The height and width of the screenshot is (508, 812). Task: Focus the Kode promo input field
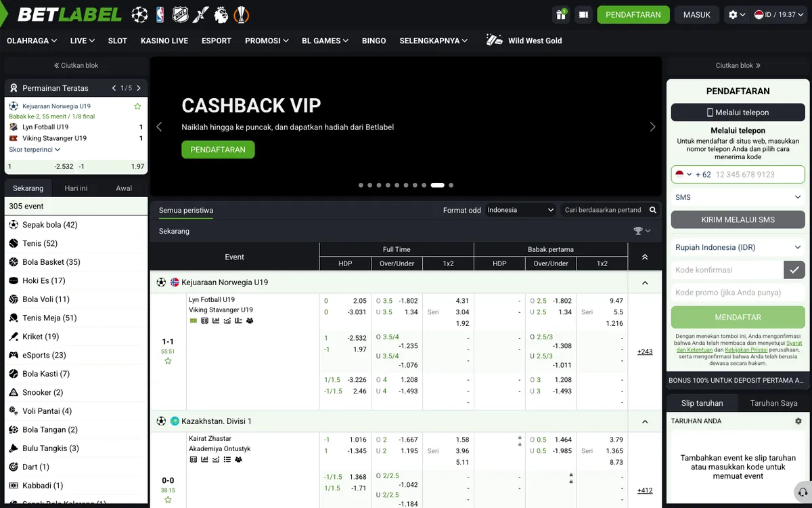click(x=738, y=293)
